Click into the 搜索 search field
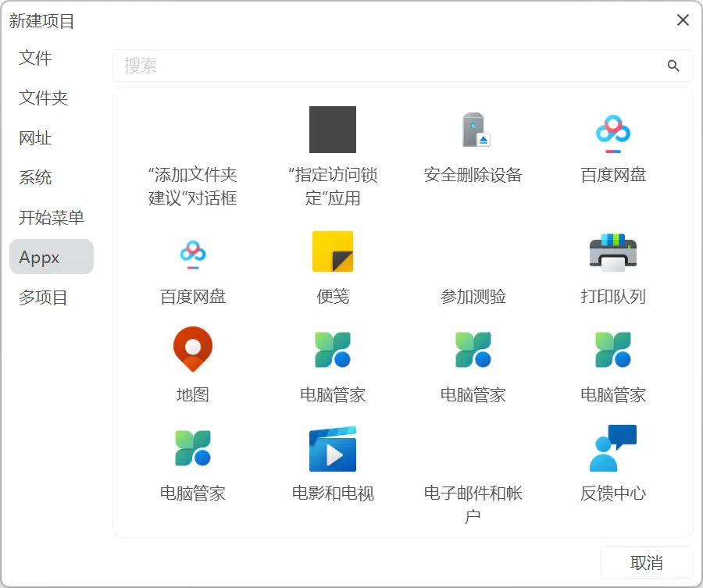This screenshot has width=703, height=588. coord(402,66)
